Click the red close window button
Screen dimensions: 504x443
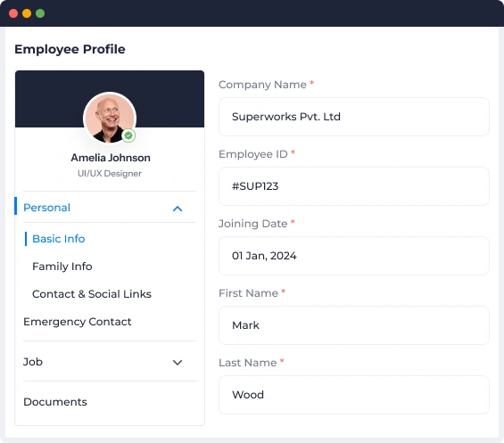[13, 13]
